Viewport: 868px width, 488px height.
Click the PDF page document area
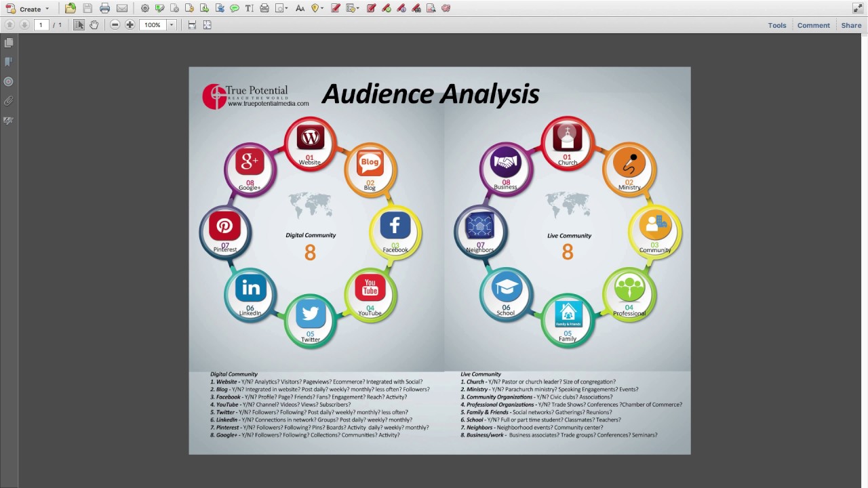[x=439, y=260]
